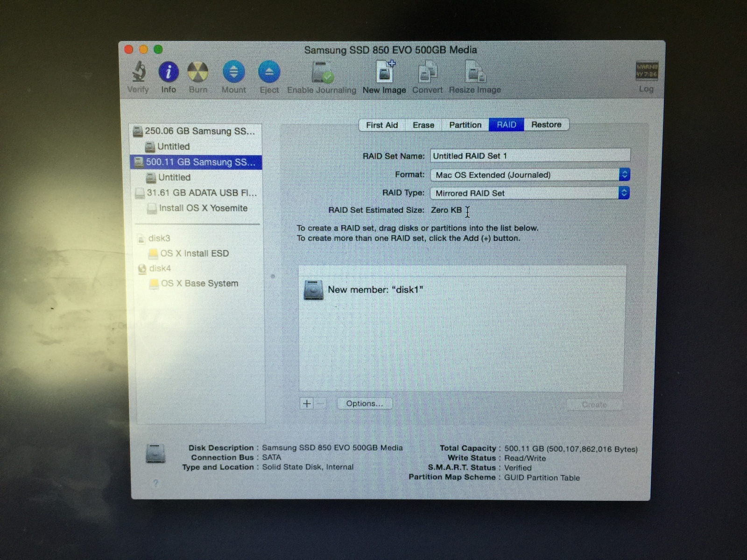The height and width of the screenshot is (560, 747).
Task: Click the remove (−) RAID button
Action: (x=320, y=404)
